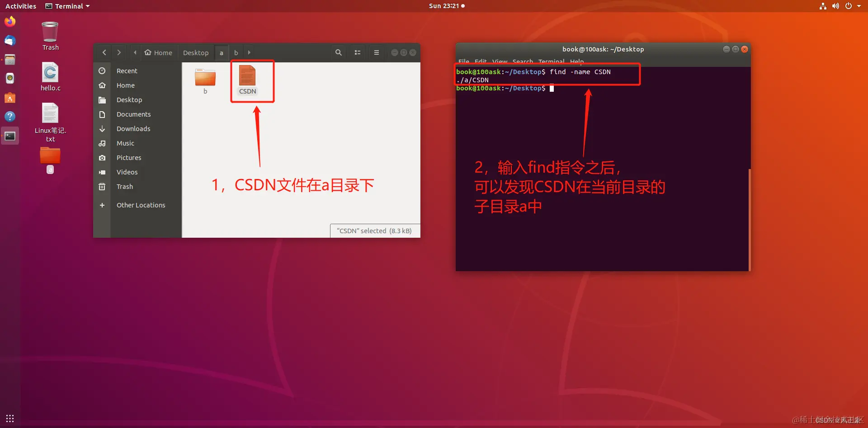Screen dimensions: 868x428
Task: Select hello.c file on desktop
Action: pos(50,77)
